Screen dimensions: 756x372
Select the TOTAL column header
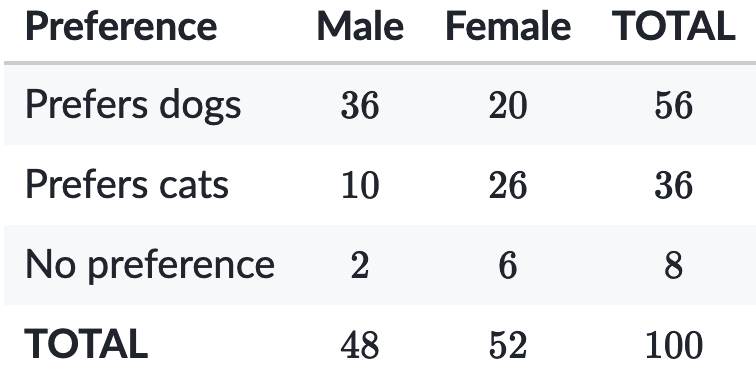point(674,27)
